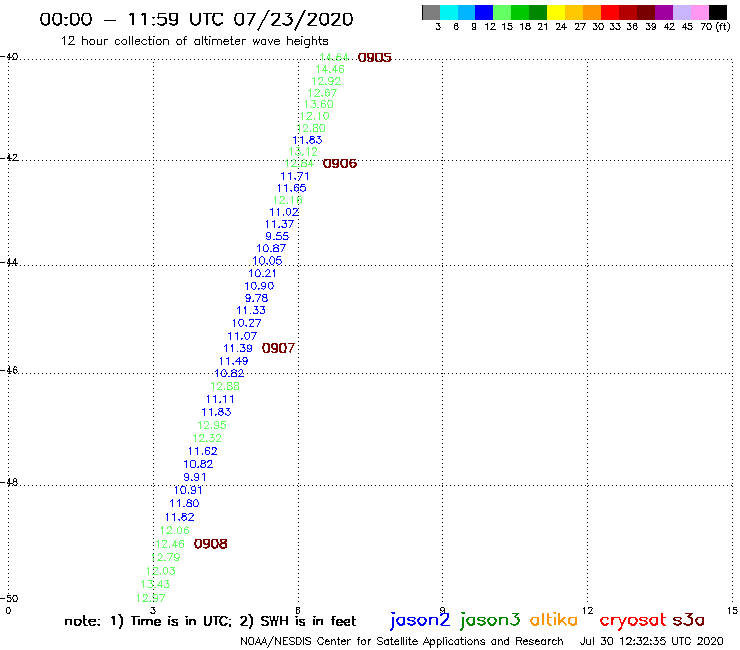Click the s3a satellite label
This screenshot has width=740, height=650.
tap(689, 620)
